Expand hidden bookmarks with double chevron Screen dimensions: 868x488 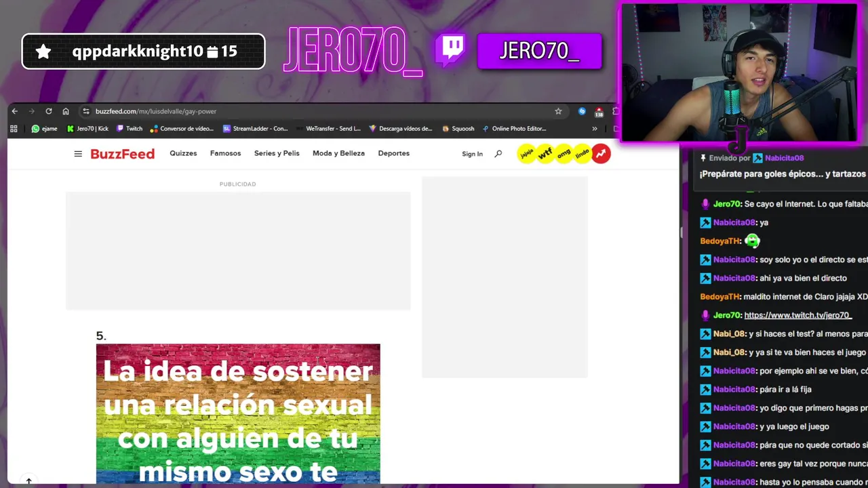[x=595, y=128]
